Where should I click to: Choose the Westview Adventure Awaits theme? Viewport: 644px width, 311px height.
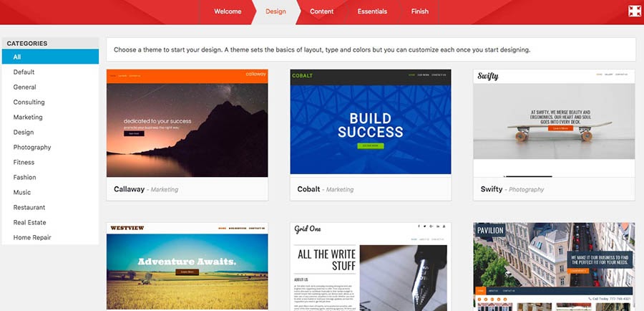[187, 266]
